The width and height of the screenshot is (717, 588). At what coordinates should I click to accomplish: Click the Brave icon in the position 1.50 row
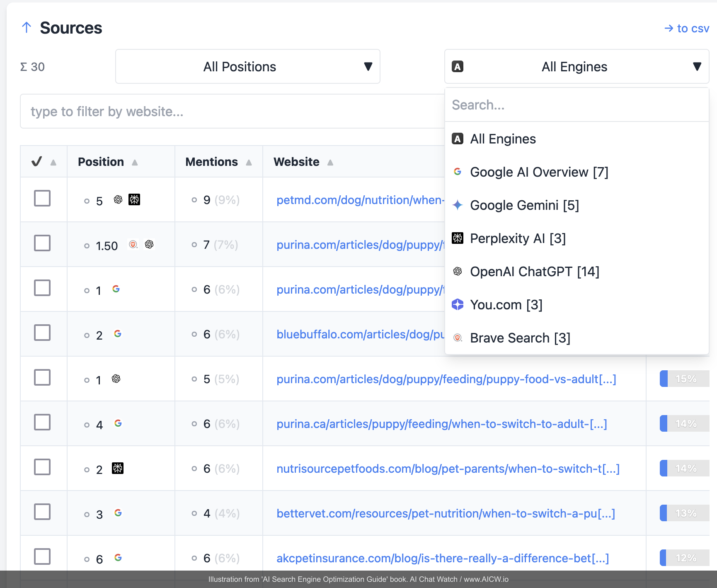coord(133,245)
